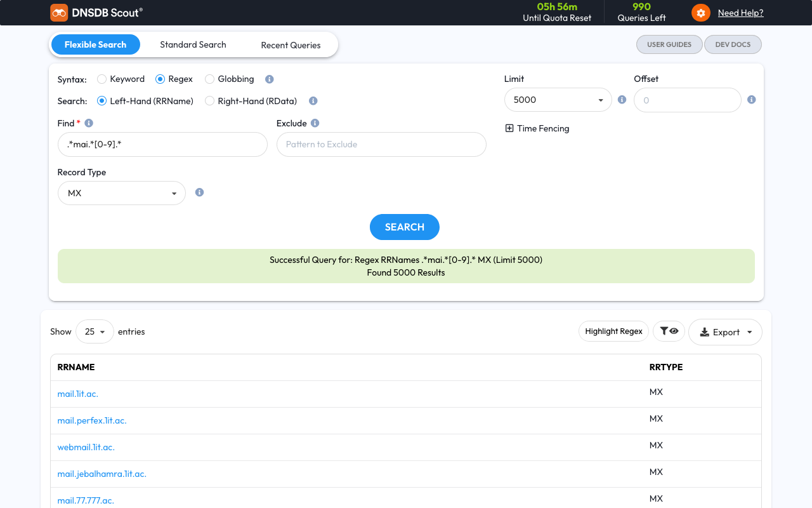Choose the Right-Hand (RData) search option
The width and height of the screenshot is (812, 508).
(209, 101)
